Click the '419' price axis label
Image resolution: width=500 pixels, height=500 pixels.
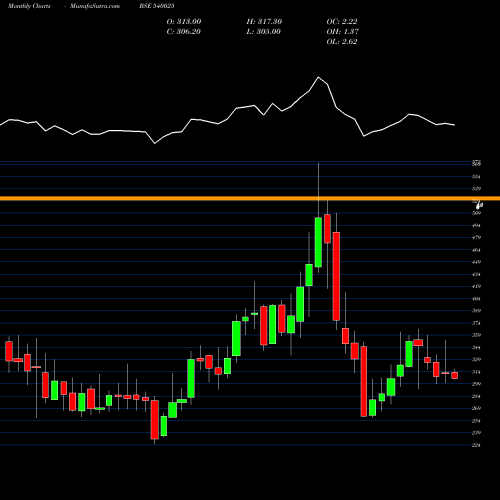pyautogui.click(x=476, y=286)
